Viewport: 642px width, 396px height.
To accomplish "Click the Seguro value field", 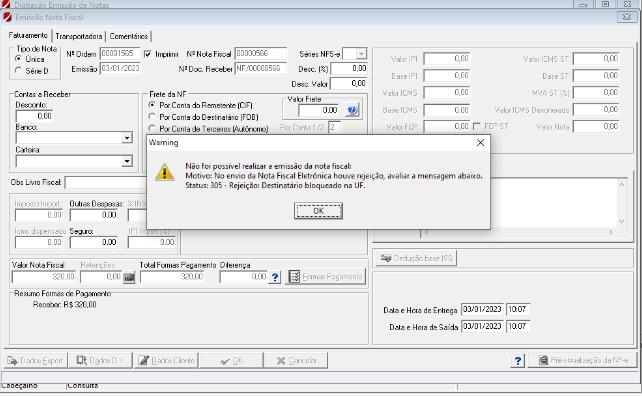I will [93, 242].
